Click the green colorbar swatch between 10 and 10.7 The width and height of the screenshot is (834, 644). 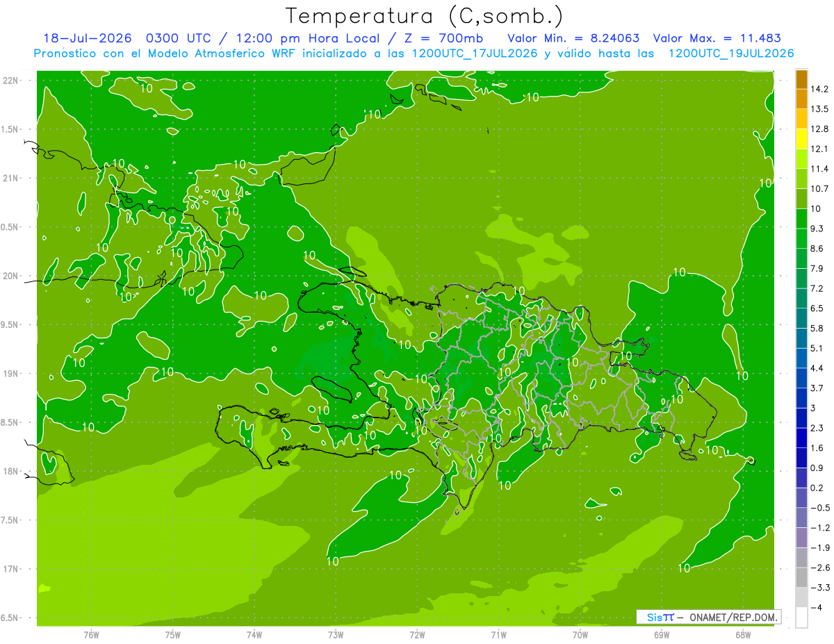(801, 199)
